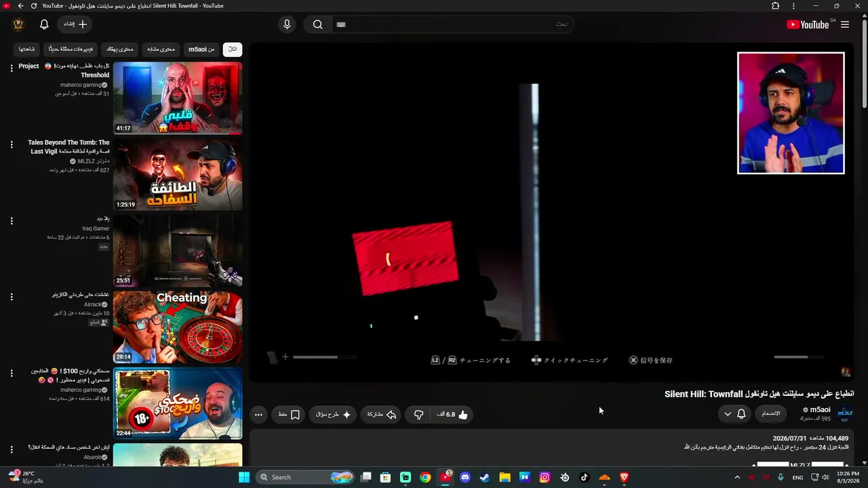Open the browser extensions puzzle icon
The image size is (868, 488).
776,6
